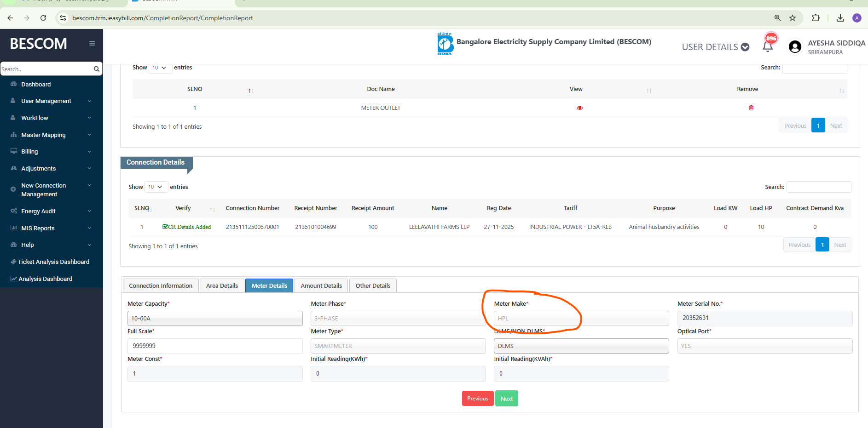Click the sidebar search magnifier icon

click(96, 69)
